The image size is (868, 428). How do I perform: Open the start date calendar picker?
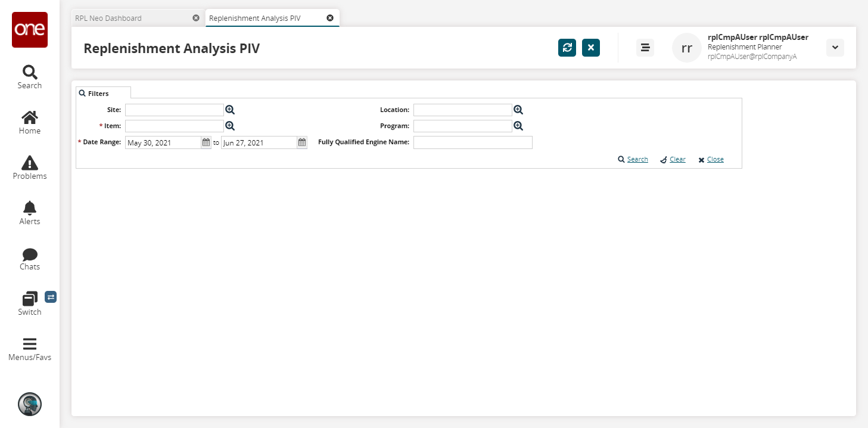click(206, 142)
